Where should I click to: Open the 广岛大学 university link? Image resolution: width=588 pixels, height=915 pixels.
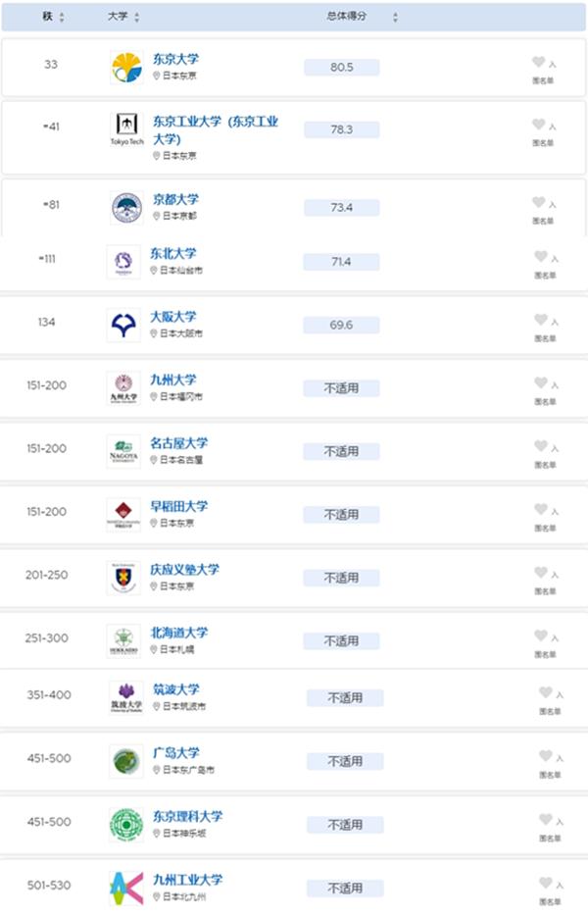[x=176, y=753]
